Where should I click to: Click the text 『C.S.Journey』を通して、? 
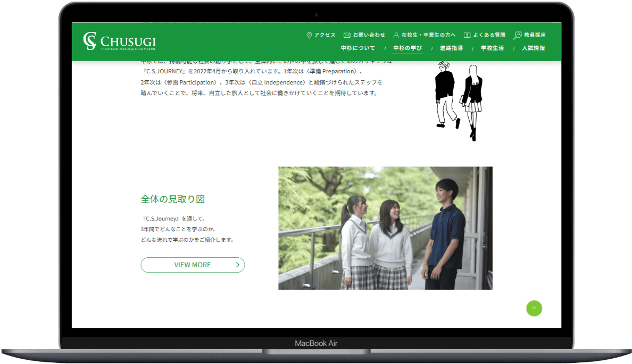coord(174,218)
